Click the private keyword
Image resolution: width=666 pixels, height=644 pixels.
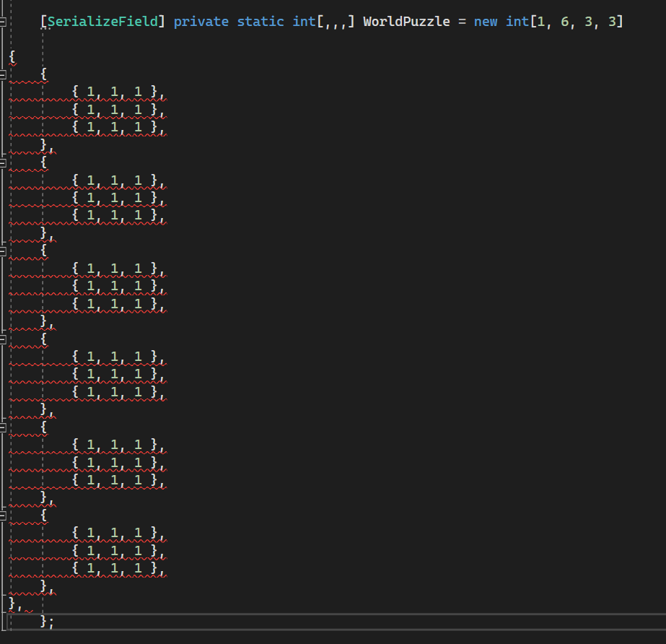coord(201,22)
